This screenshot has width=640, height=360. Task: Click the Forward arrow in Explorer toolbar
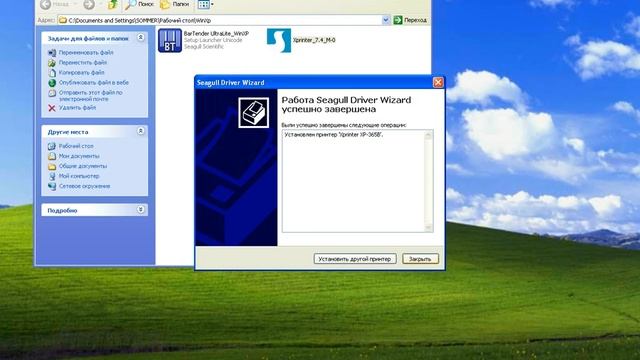[x=89, y=4]
